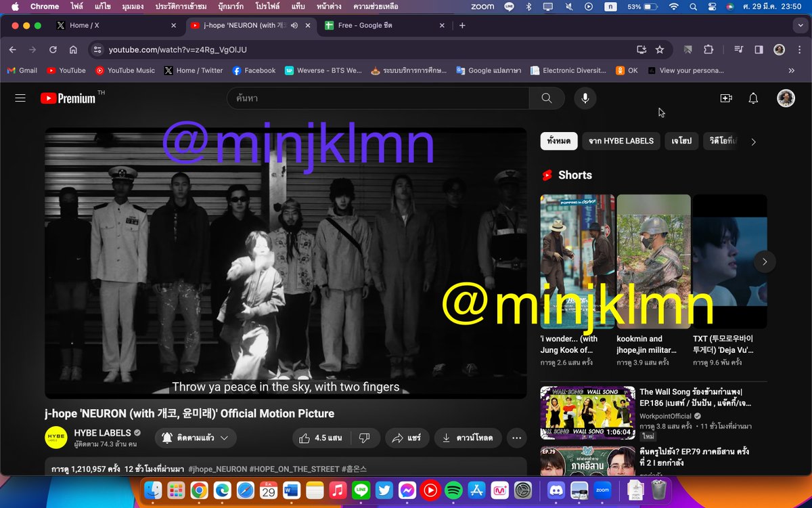Image resolution: width=812 pixels, height=508 pixels.
Task: Open a new tab with plus
Action: coord(462,25)
